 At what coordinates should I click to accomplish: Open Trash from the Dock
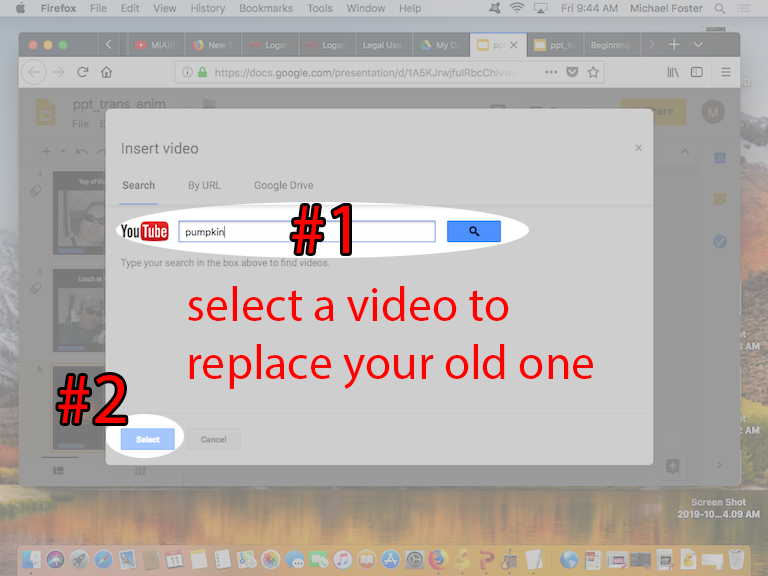(x=737, y=559)
